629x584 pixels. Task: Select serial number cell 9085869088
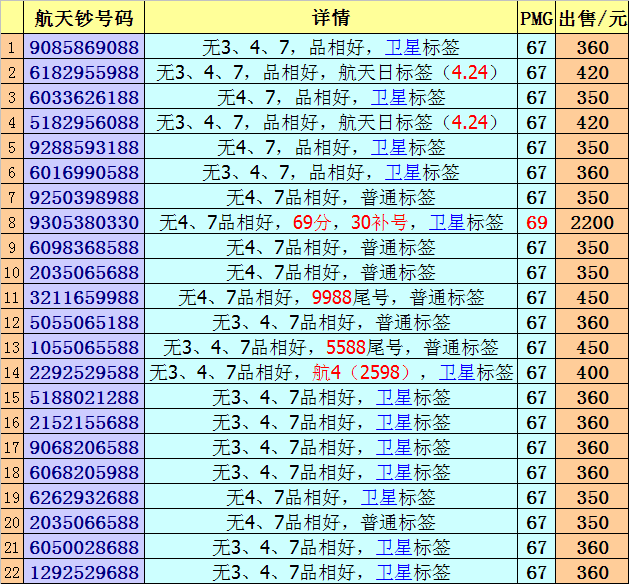(84, 47)
